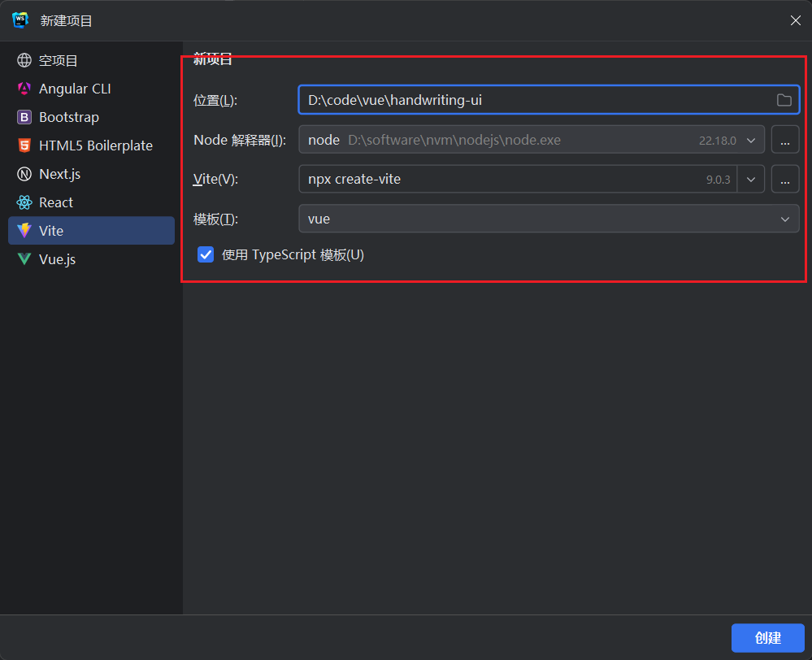Image resolution: width=812 pixels, height=660 pixels.
Task: Click the Bootstrap B logo icon
Action: [24, 117]
